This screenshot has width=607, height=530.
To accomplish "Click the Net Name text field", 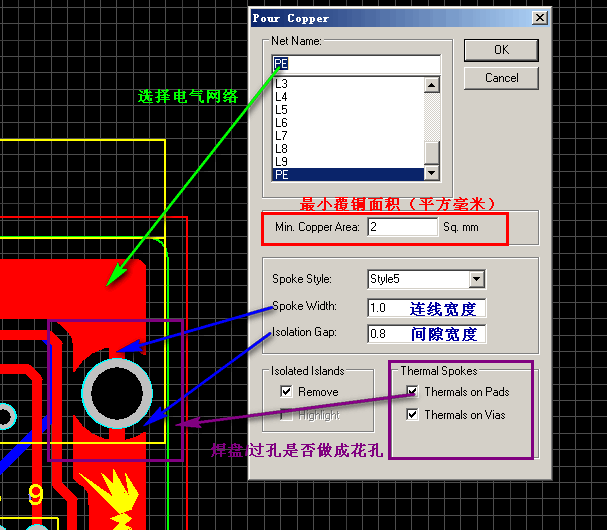I will tap(356, 64).
